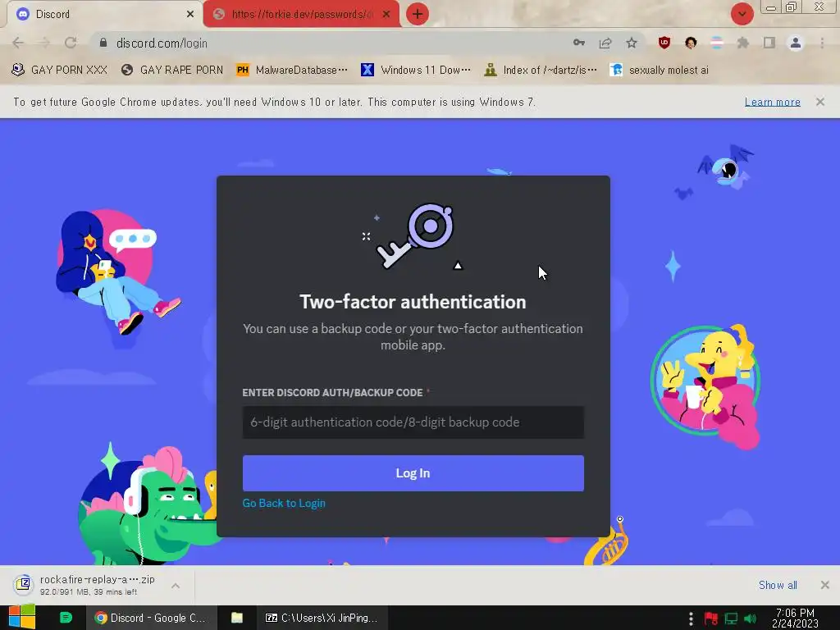
Task: Click the auth/backup code input field
Action: pyautogui.click(x=413, y=422)
